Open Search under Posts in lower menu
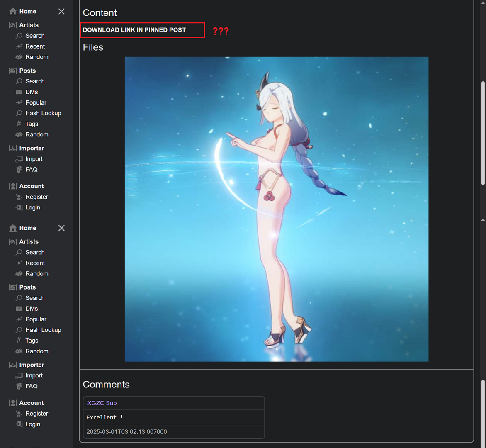 (35, 298)
